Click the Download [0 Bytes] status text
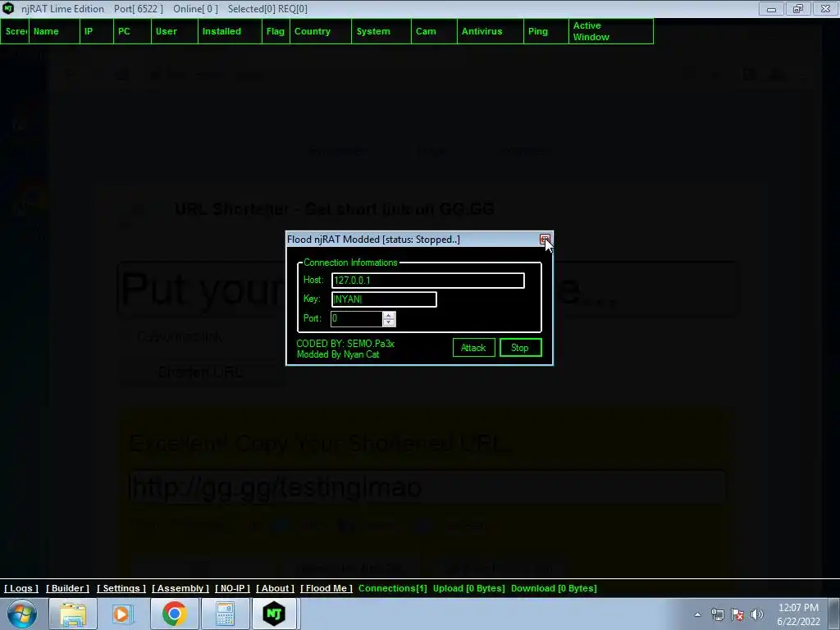 coord(554,588)
